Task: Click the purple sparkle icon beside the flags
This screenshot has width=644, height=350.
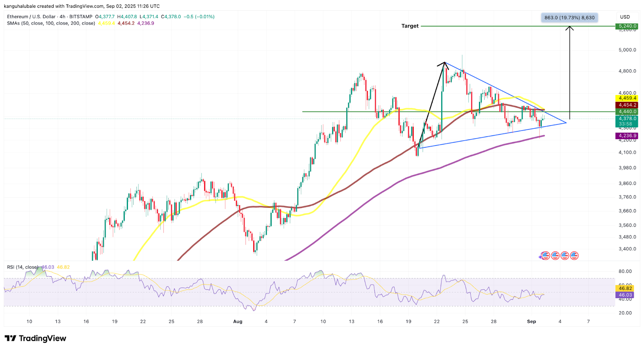Action: (x=541, y=256)
